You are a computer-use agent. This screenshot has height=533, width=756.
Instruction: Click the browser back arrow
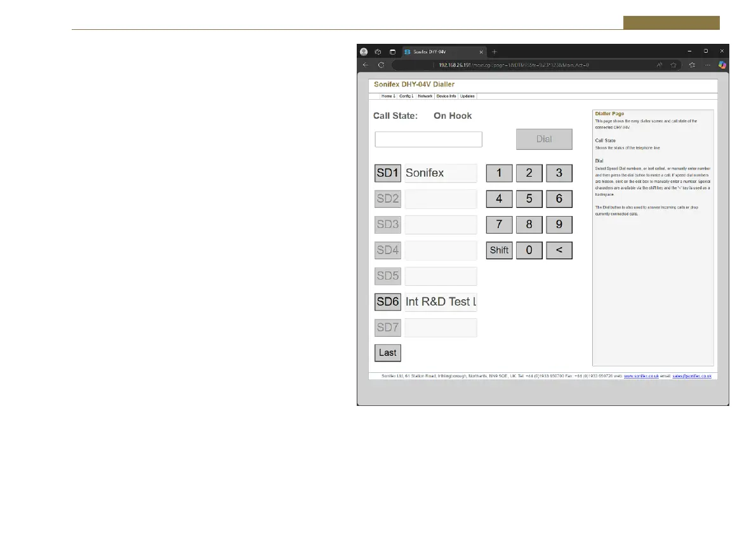pyautogui.click(x=365, y=65)
